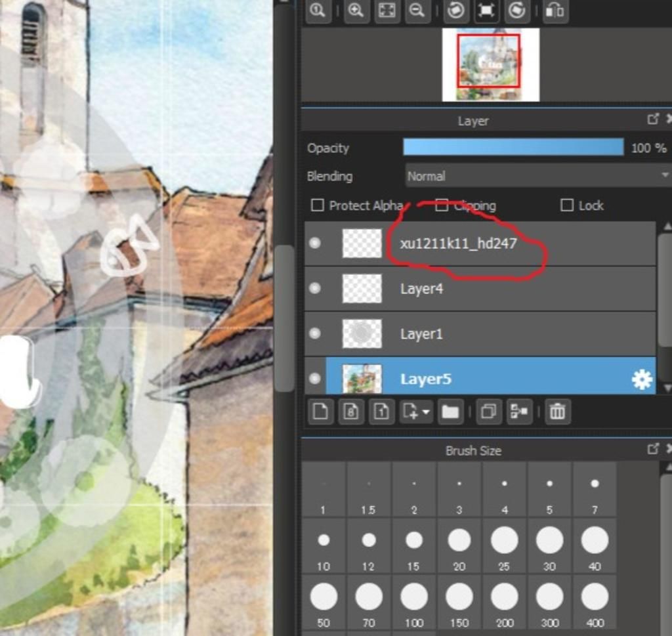
Task: Toggle visibility of Layer1
Action: coord(315,333)
